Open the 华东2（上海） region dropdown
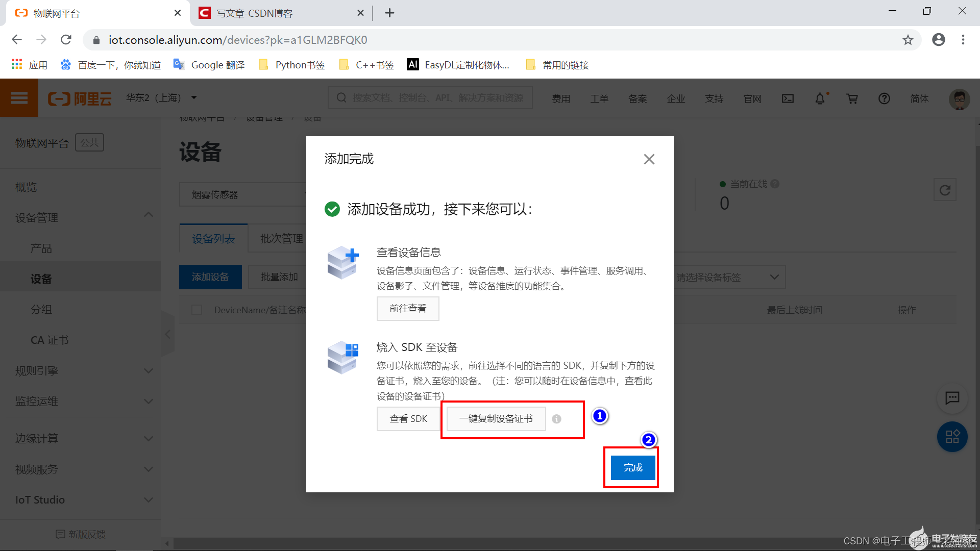This screenshot has width=980, height=551. coord(161,98)
